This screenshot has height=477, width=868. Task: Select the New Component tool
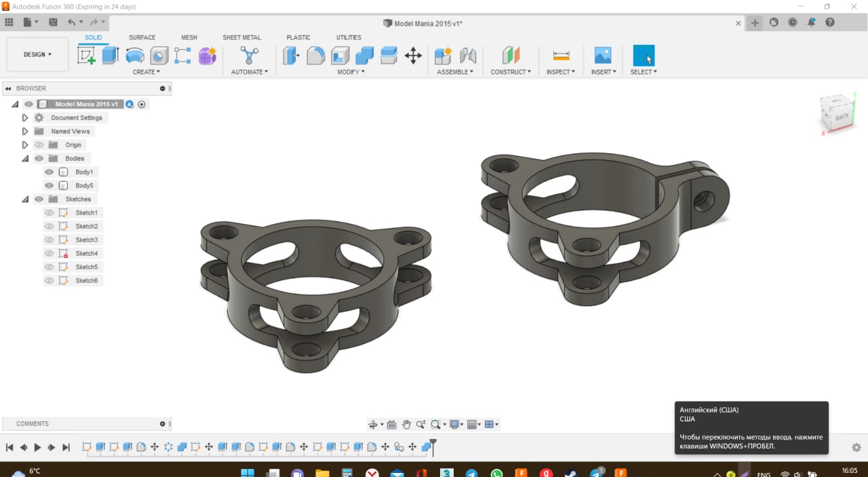pos(443,56)
